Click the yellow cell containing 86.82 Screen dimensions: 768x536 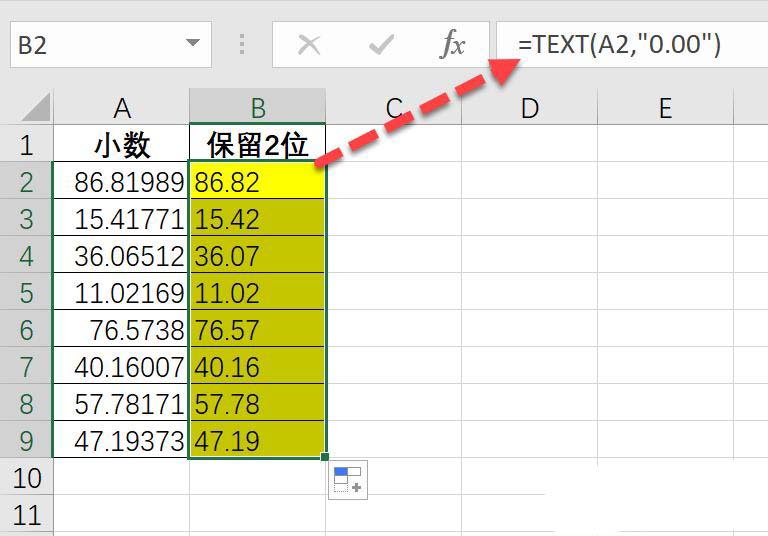(x=257, y=182)
